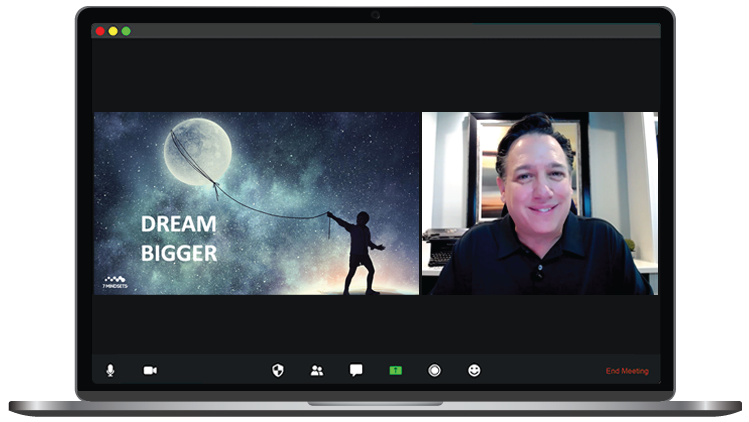Select the shared Dream Bigger slide

(256, 203)
